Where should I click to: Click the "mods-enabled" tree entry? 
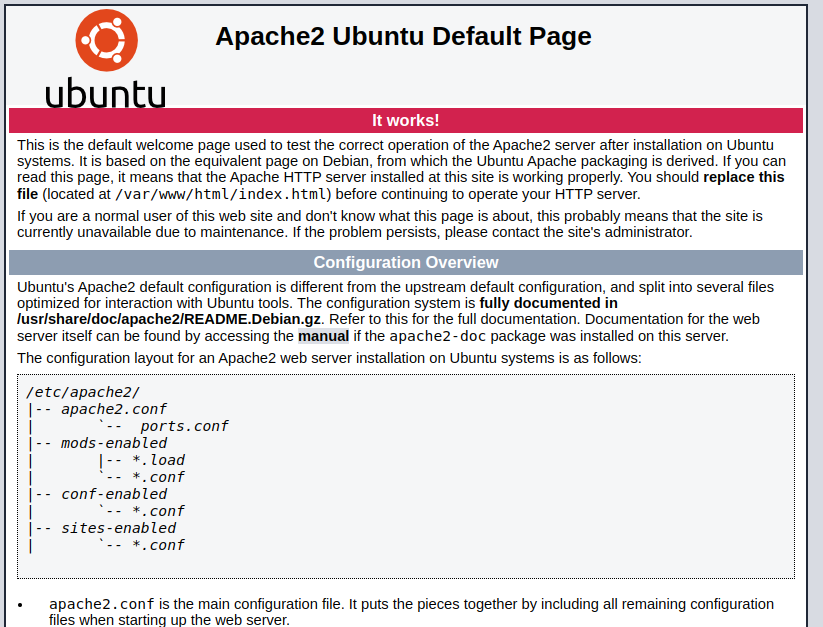coord(114,443)
